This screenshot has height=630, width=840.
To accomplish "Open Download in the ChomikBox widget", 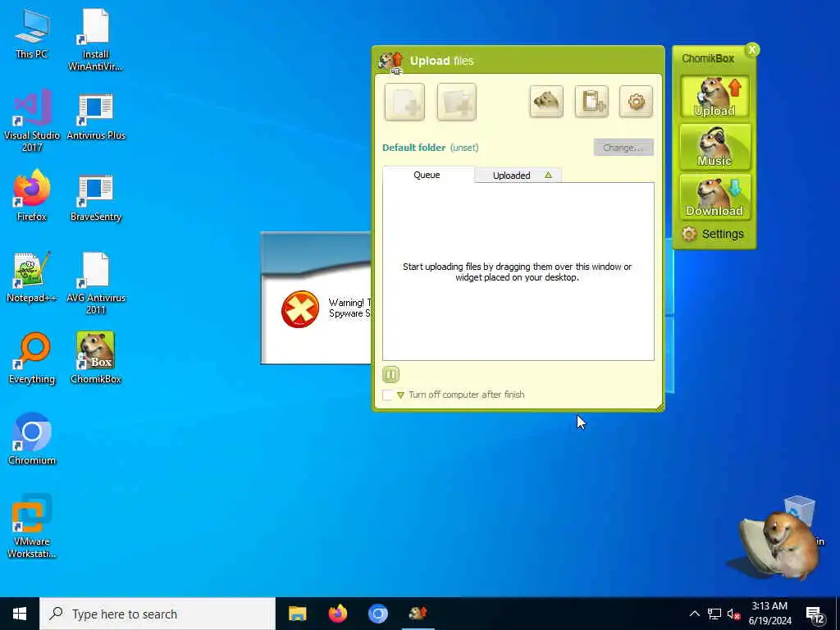I will pos(714,197).
